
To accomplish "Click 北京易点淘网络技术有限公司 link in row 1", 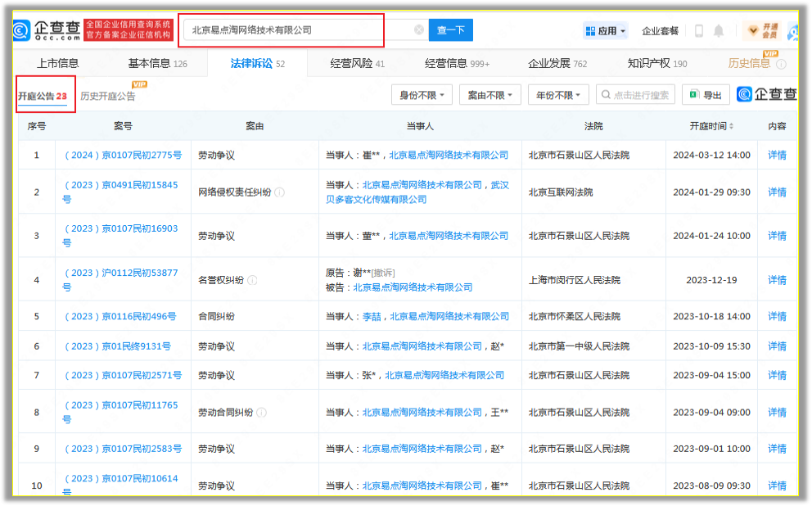I will tap(449, 156).
